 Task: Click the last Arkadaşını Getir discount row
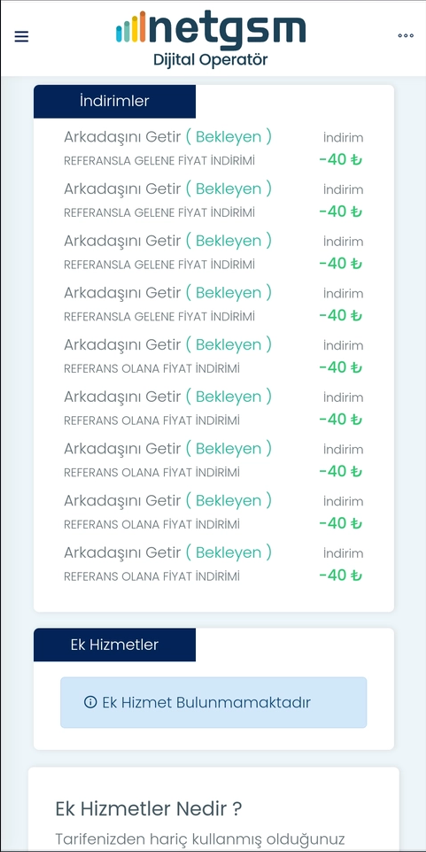tap(214, 563)
